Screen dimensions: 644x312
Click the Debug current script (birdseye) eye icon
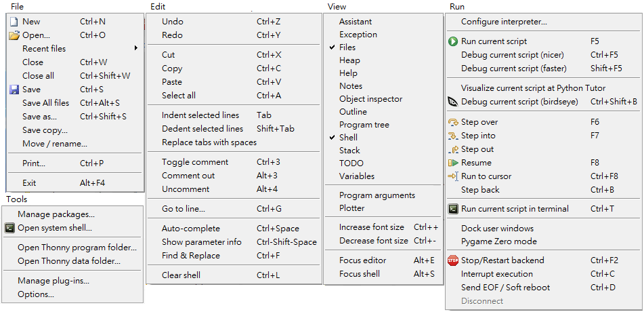click(453, 102)
